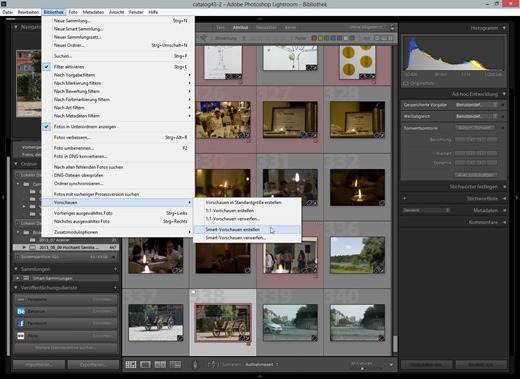520x379 pixels.
Task: Open the Gespeicherte Vorgabe dropdown
Action: 477,105
